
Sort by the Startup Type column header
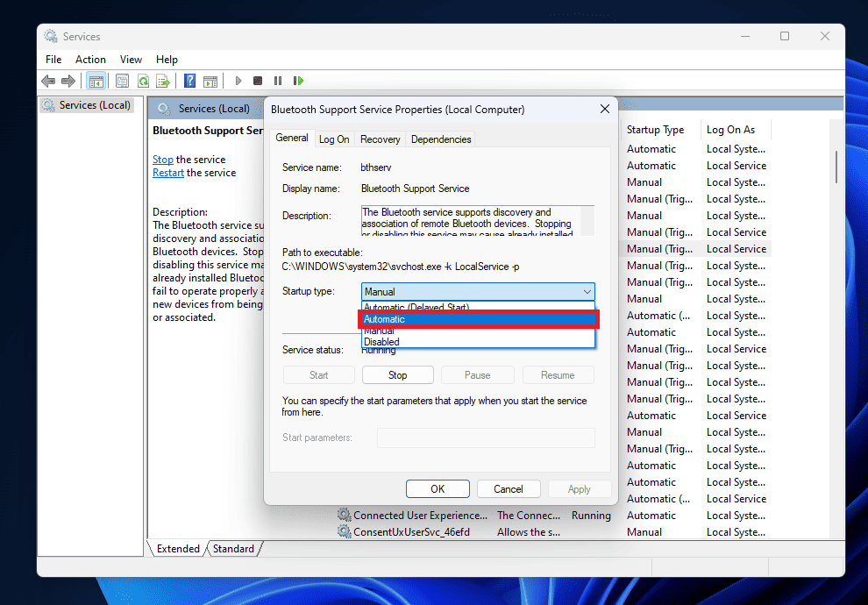tap(656, 130)
